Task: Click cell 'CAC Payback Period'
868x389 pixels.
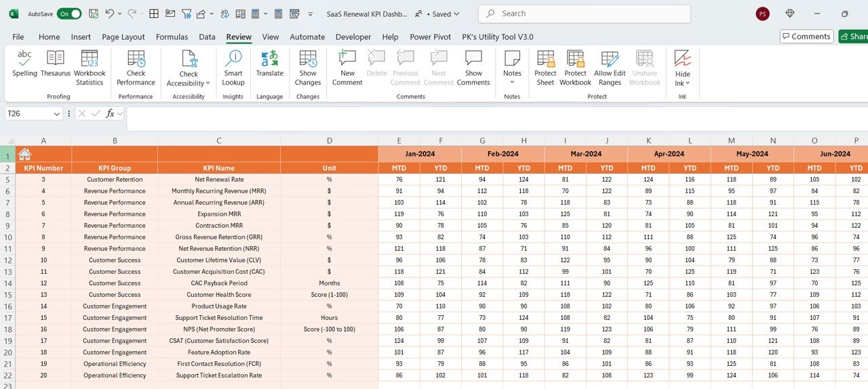Action: pyautogui.click(x=219, y=283)
